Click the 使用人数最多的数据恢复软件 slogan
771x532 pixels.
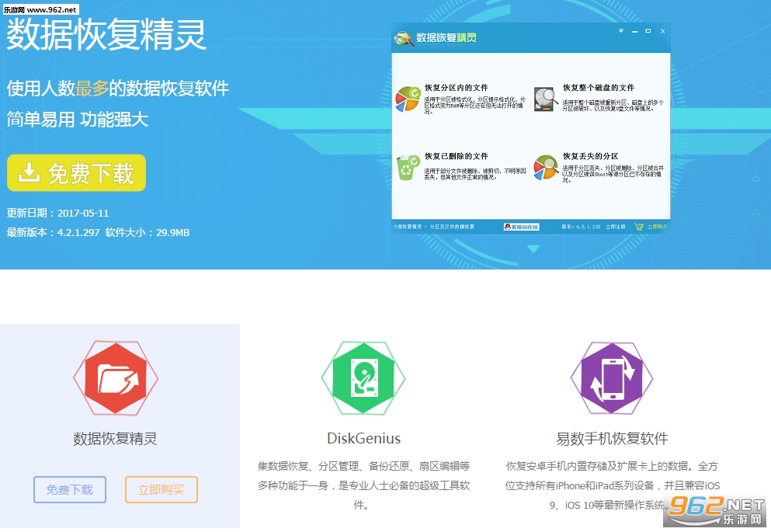[118, 89]
